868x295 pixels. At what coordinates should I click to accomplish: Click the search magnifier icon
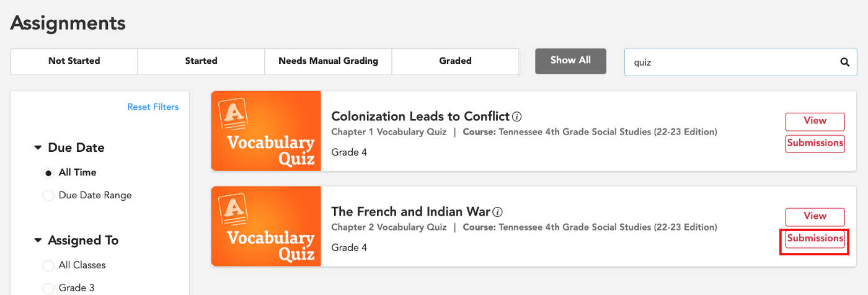(x=844, y=62)
